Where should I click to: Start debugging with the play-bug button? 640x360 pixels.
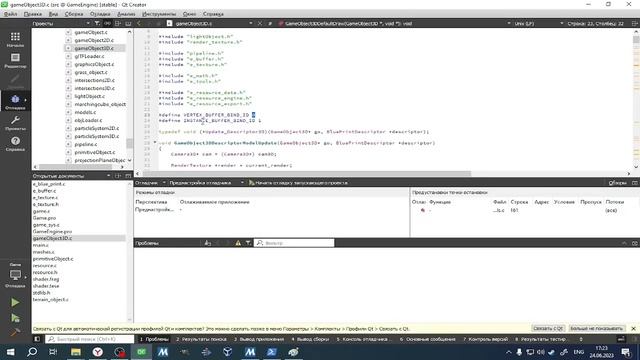[x=15, y=318]
